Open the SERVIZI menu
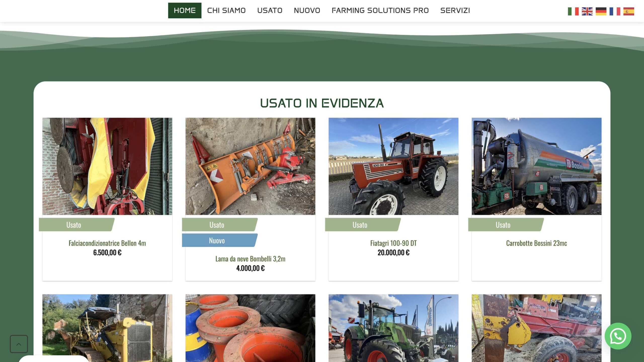Image resolution: width=644 pixels, height=362 pixels. [x=455, y=11]
